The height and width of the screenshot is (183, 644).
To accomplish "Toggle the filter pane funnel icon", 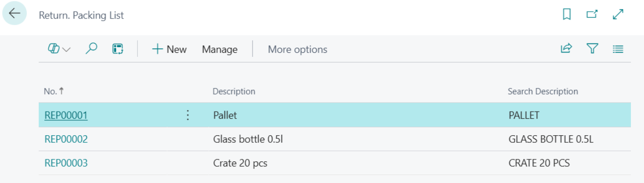I will (x=592, y=49).
